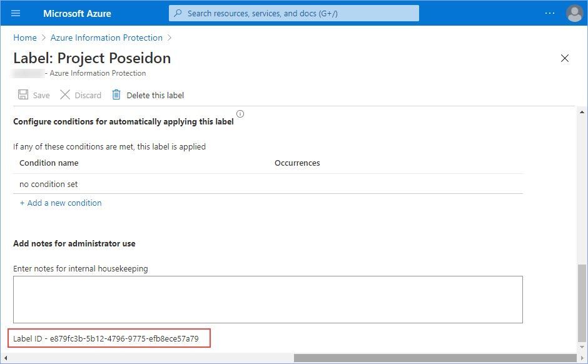This screenshot has width=588, height=364.
Task: Click the search magnifier icon
Action: [178, 13]
